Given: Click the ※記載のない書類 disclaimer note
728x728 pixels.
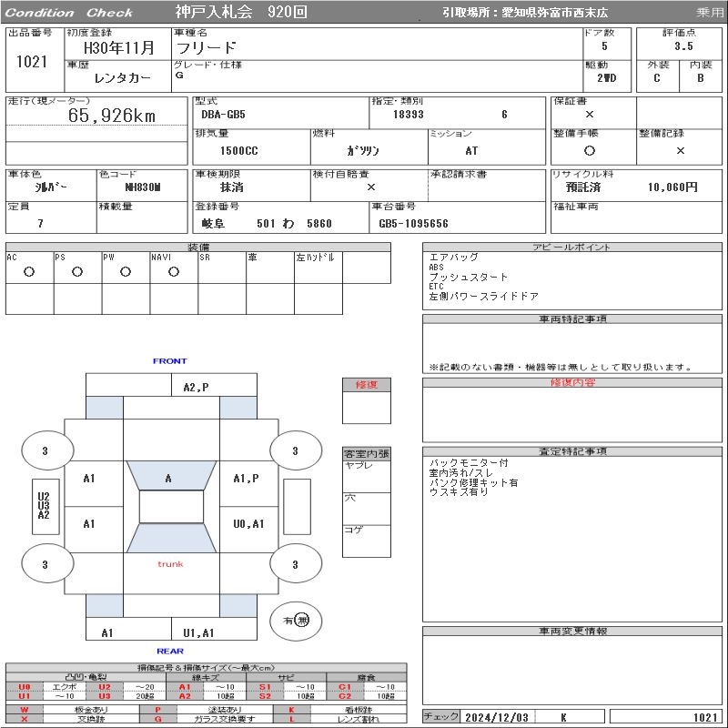Looking at the screenshot, I should tap(561, 368).
